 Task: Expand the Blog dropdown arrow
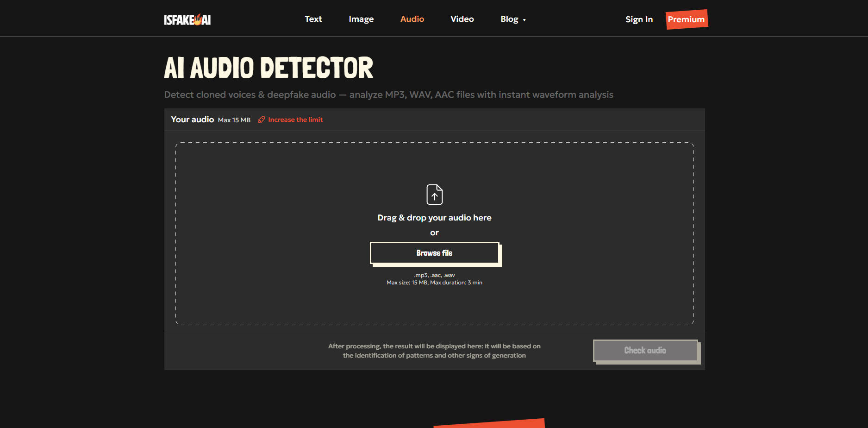pos(525,20)
